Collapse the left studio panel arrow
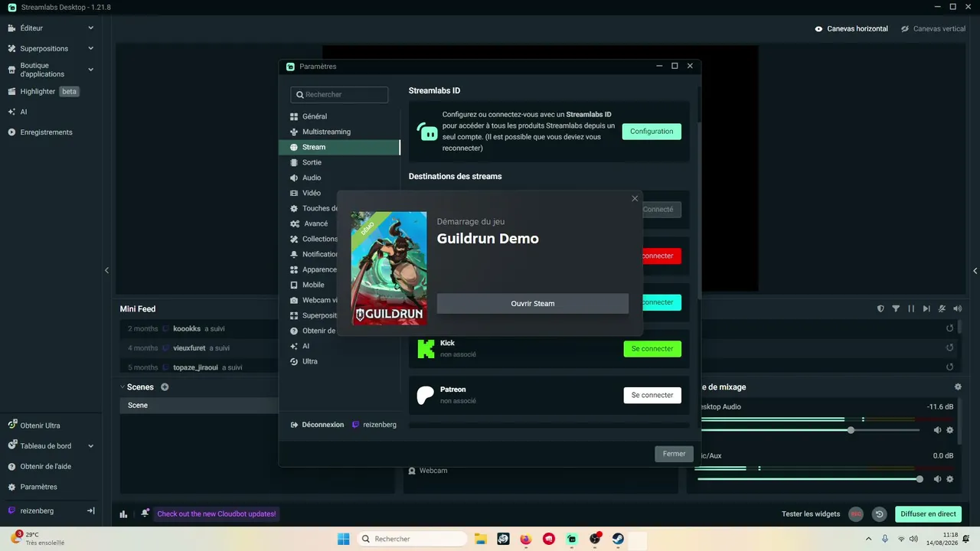 pos(106,270)
